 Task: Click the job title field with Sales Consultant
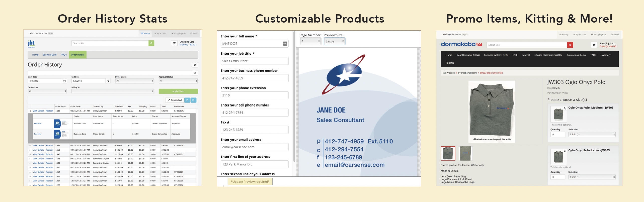pyautogui.click(x=255, y=61)
